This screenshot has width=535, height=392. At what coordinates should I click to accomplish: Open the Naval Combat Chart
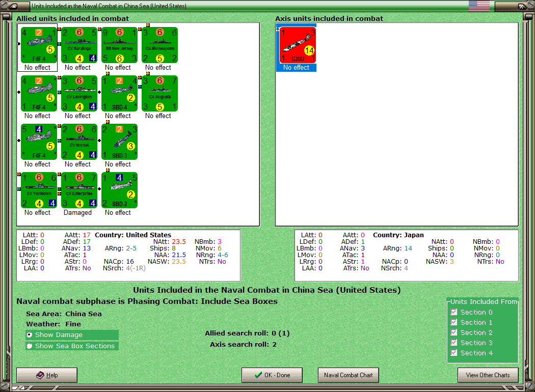349,375
